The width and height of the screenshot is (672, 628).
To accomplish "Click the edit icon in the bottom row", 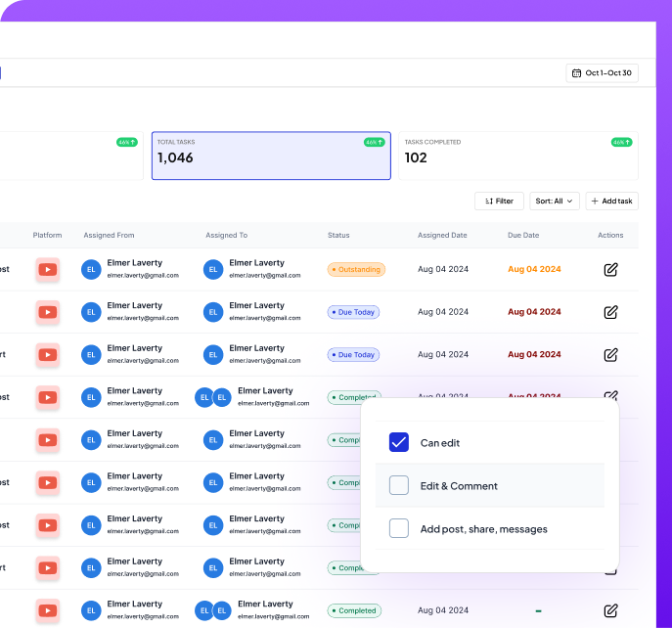I will 610,610.
